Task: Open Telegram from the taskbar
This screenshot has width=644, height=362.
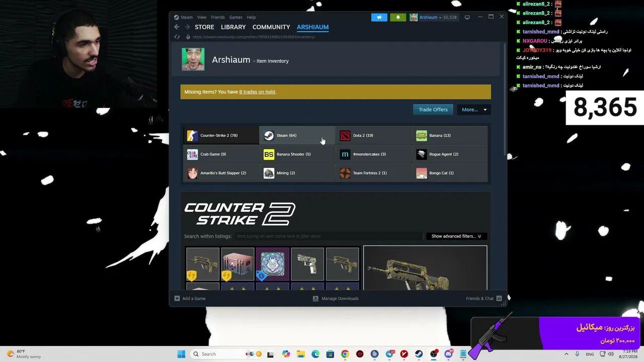Action: pyautogui.click(x=389, y=354)
